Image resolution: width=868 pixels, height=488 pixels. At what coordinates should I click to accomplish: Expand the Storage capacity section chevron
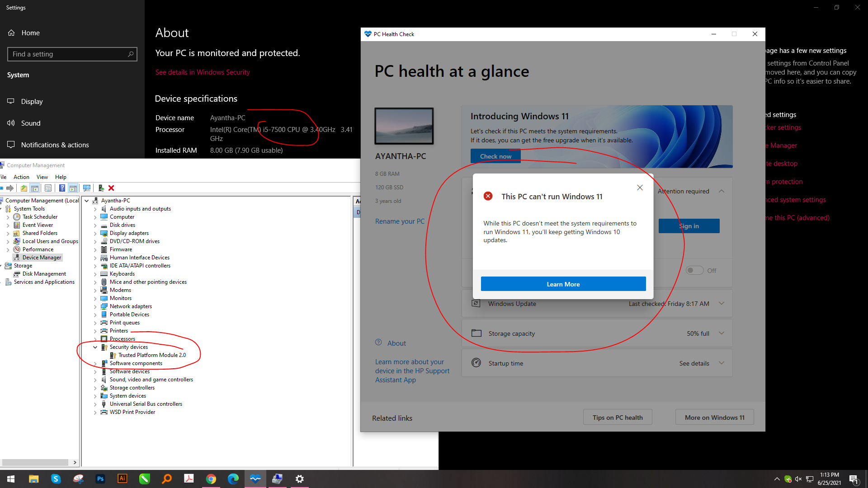722,333
